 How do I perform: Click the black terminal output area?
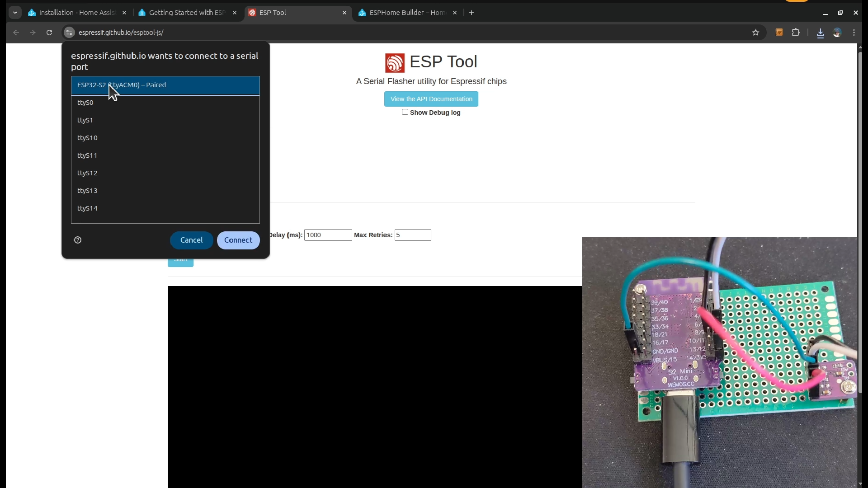[x=374, y=387]
